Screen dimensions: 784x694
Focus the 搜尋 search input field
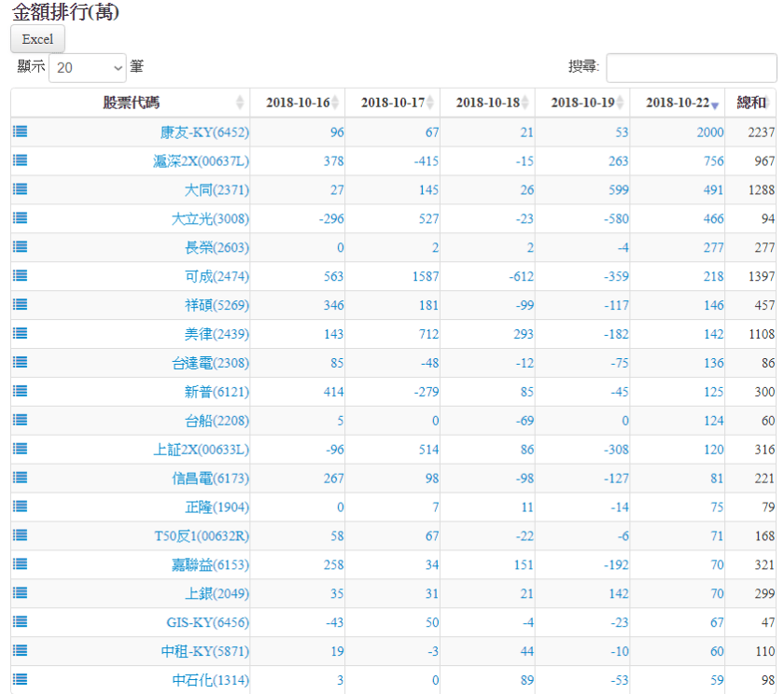click(691, 67)
